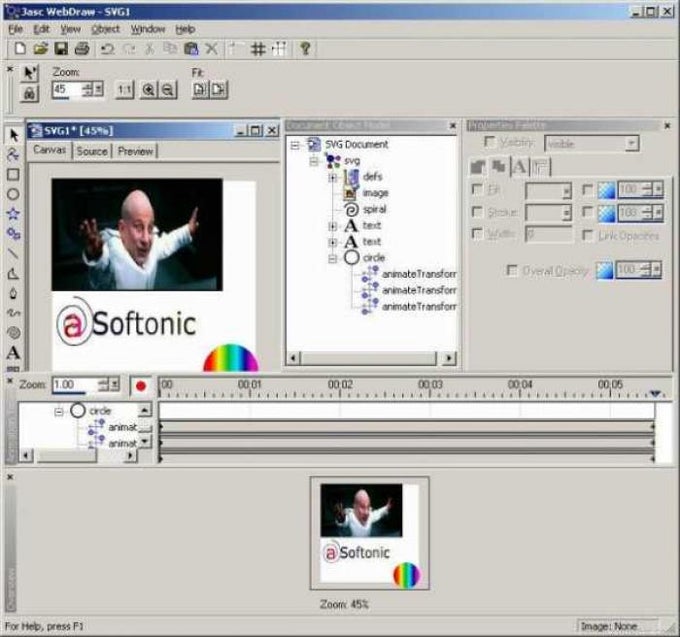This screenshot has width=680, height=637.
Task: Fit the selection with the second Fit icon
Action: [x=219, y=90]
